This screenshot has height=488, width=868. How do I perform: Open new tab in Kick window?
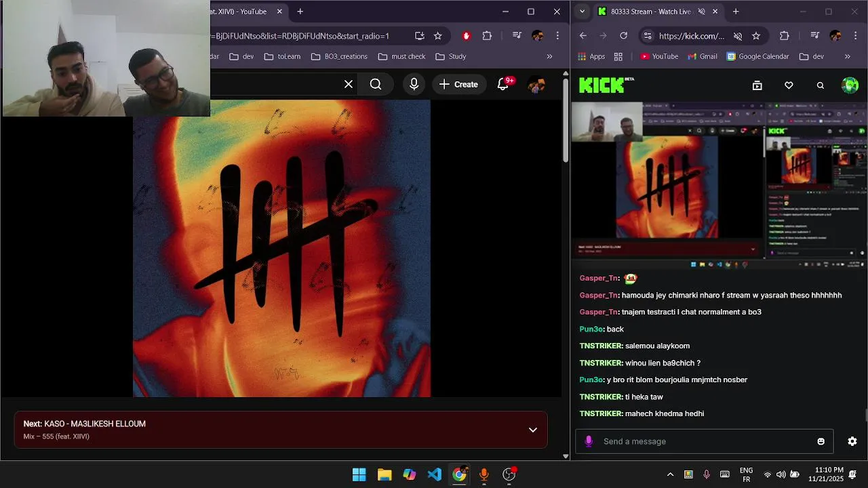pos(736,12)
